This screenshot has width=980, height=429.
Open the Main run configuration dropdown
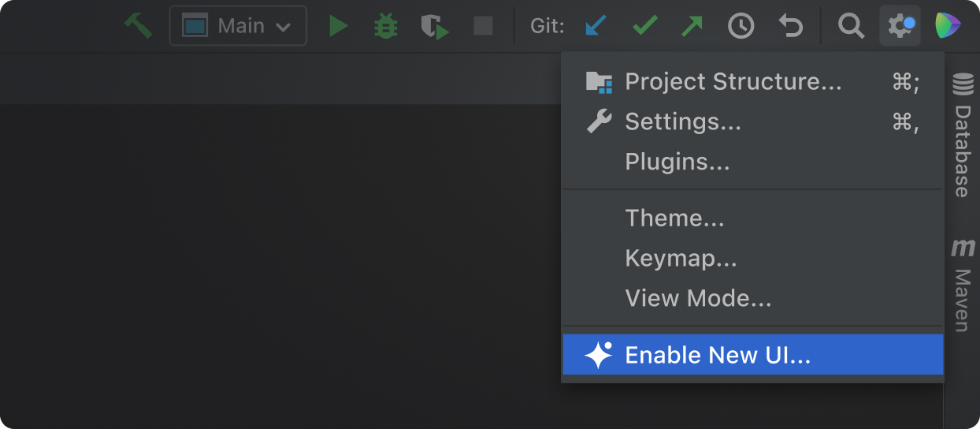[x=237, y=26]
